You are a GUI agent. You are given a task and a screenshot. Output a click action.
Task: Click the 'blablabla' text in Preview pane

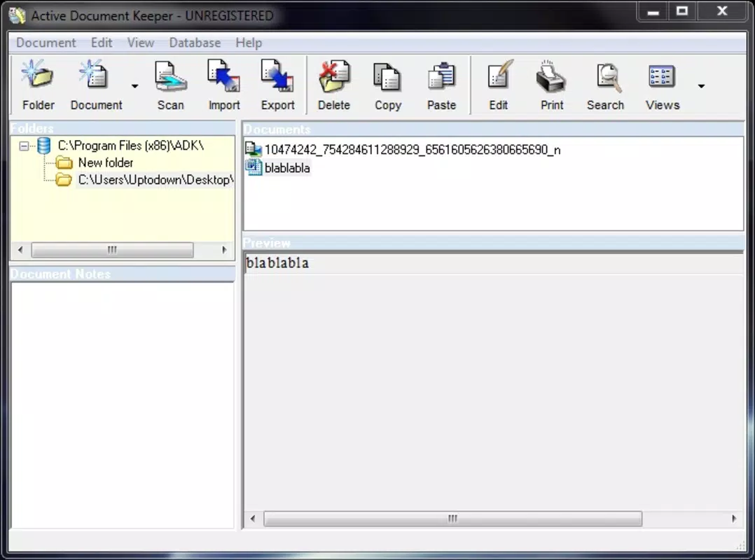coord(277,263)
